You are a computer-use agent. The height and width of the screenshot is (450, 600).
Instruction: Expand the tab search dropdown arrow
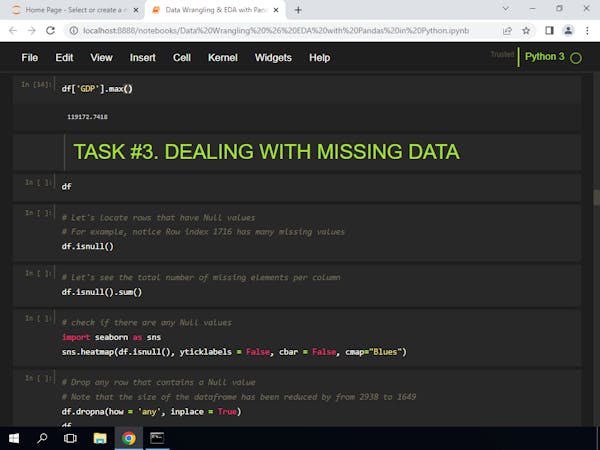point(505,8)
